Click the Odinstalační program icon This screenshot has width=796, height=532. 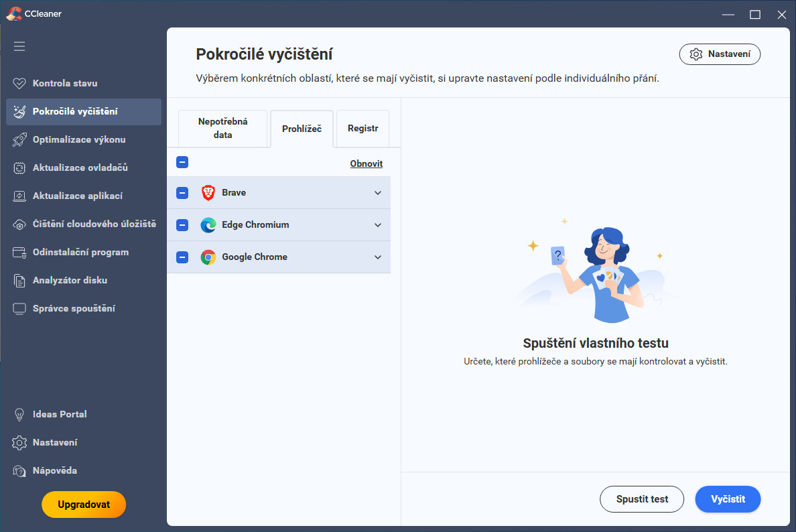tap(19, 253)
